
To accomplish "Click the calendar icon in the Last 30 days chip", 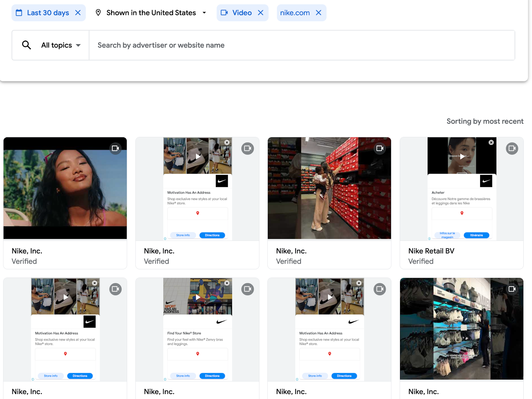I will point(19,13).
